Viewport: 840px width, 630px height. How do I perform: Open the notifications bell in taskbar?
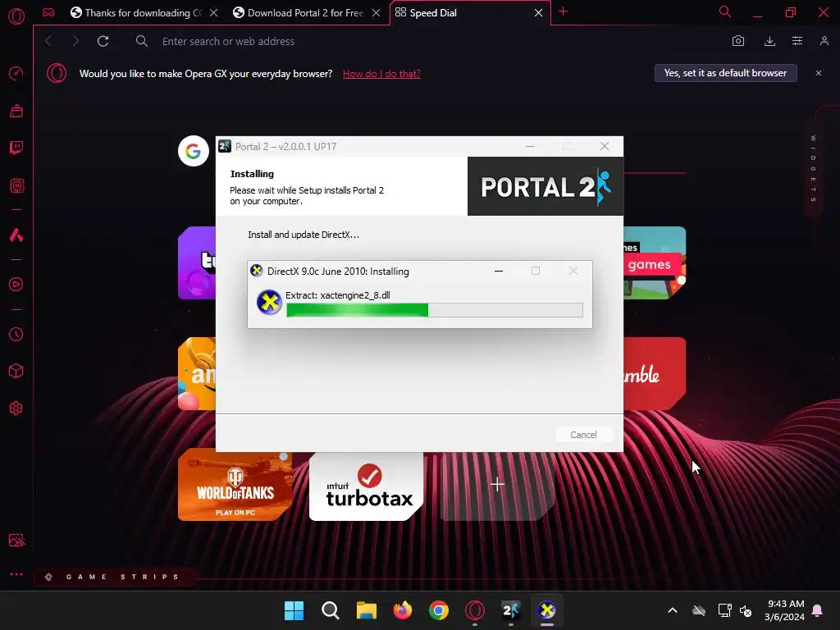pyautogui.click(x=818, y=610)
